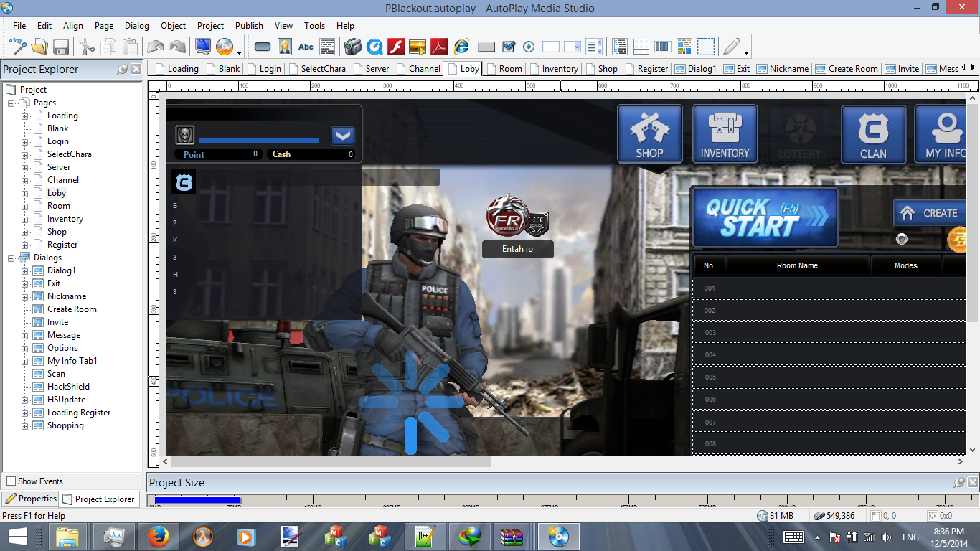Click the radio button below CREATE

(x=902, y=239)
